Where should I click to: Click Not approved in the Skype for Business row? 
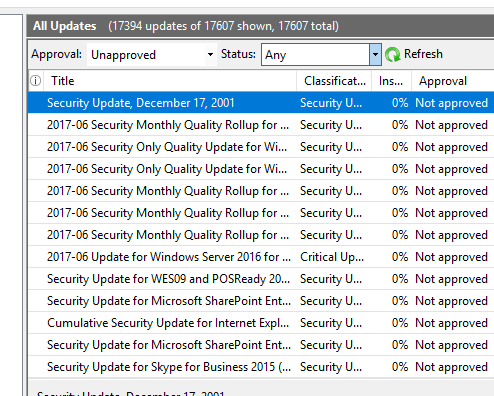pyautogui.click(x=451, y=367)
